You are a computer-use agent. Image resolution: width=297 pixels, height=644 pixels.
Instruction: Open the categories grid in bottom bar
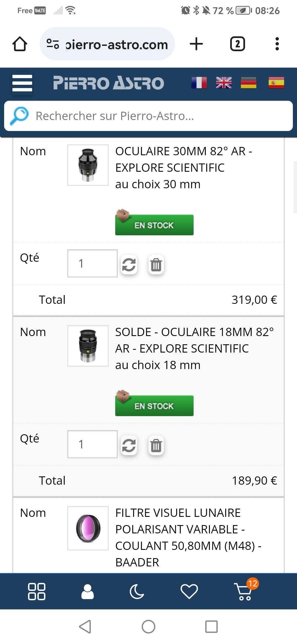37,591
